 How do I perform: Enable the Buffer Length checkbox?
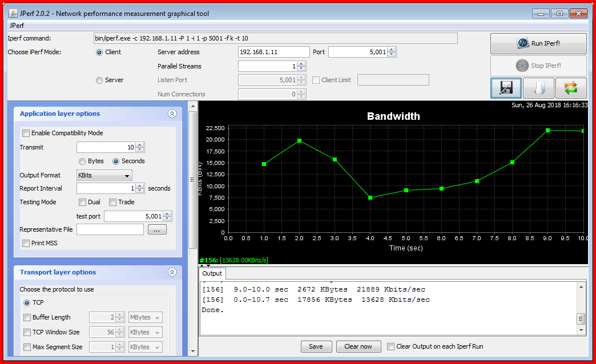[x=27, y=317]
